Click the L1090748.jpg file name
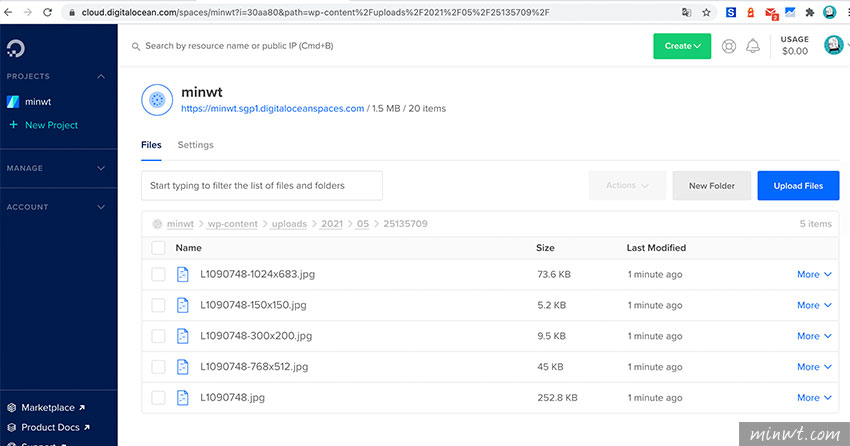The image size is (850, 446). tap(233, 398)
